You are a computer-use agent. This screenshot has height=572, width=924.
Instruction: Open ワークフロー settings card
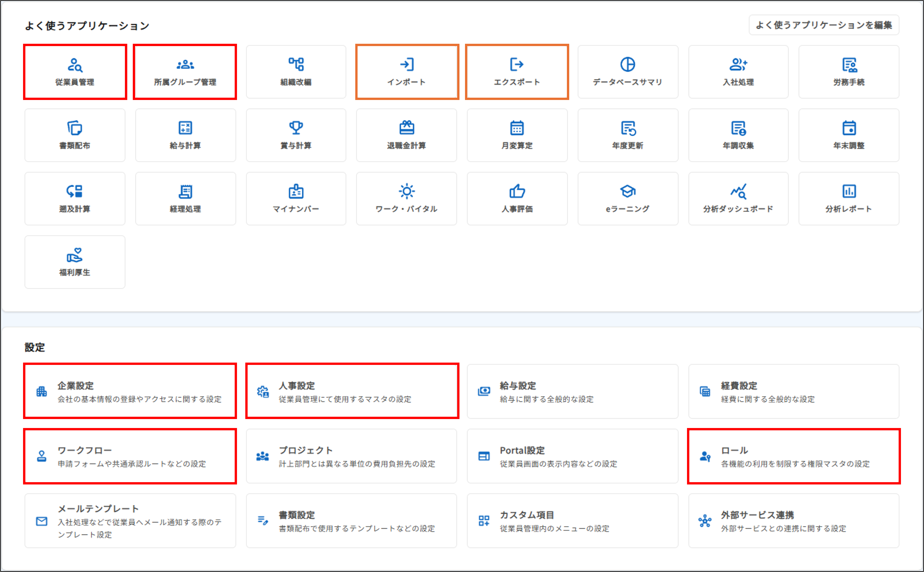(x=130, y=456)
